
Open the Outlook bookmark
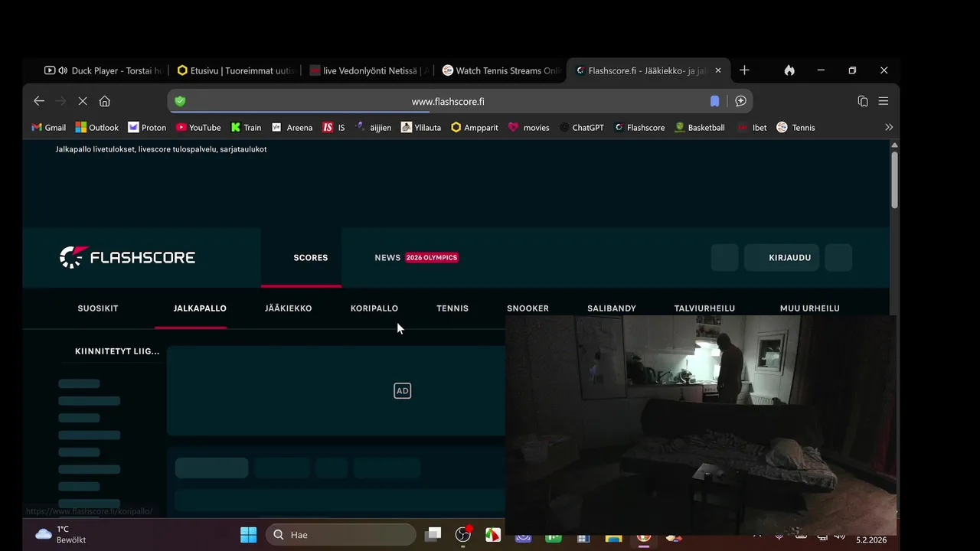pyautogui.click(x=96, y=128)
